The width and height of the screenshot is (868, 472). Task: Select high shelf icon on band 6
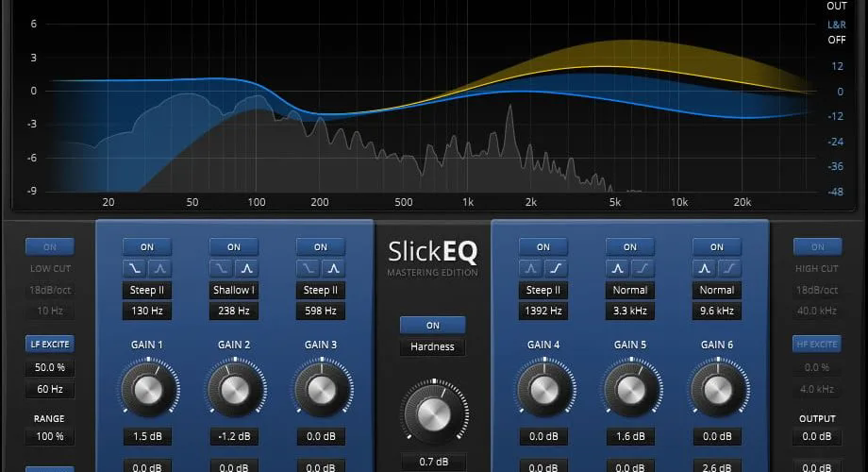pyautogui.click(x=729, y=269)
